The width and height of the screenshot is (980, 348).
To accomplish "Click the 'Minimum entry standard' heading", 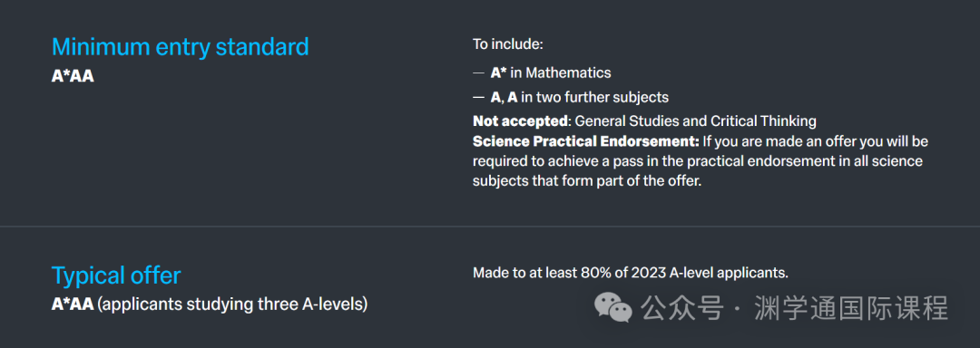I will click(x=180, y=47).
